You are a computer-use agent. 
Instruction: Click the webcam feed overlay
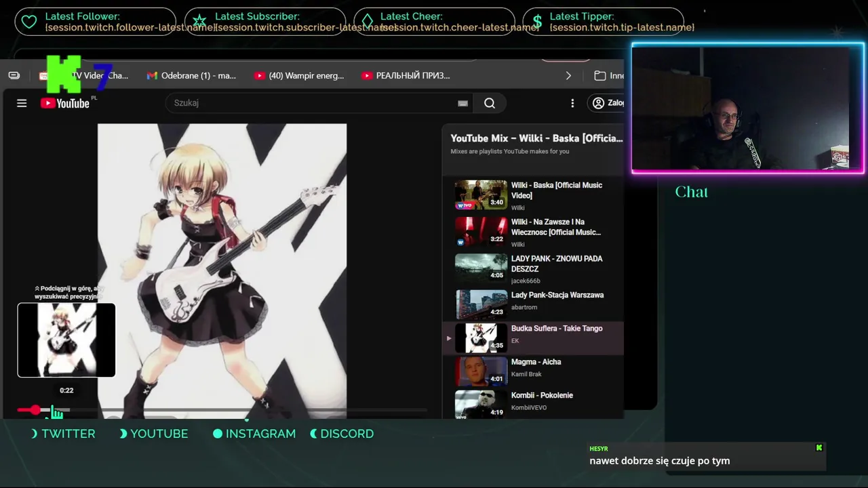[x=748, y=108]
